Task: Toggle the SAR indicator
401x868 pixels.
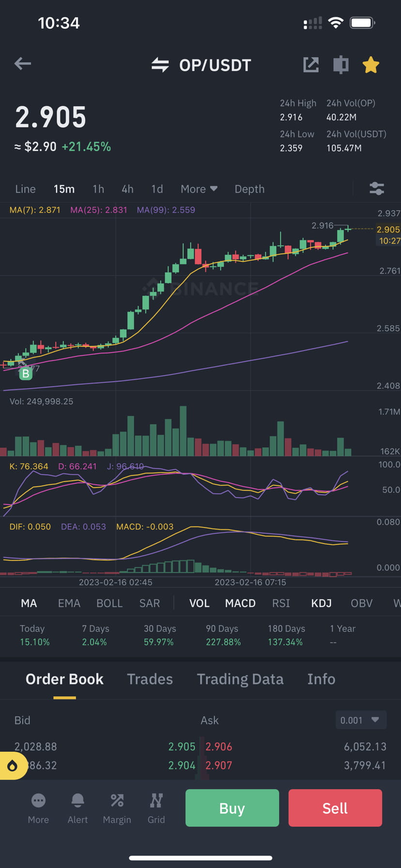Action: (150, 603)
